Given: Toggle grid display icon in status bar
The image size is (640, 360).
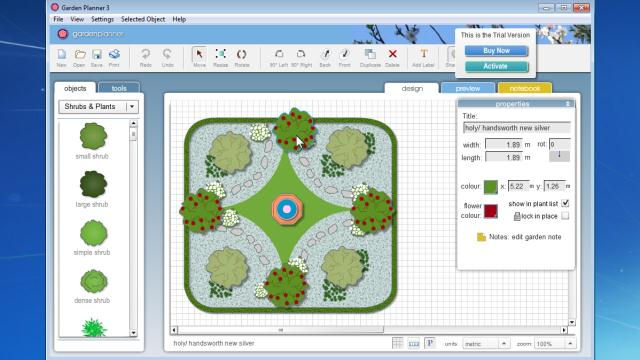Looking at the screenshot, I should click(397, 343).
